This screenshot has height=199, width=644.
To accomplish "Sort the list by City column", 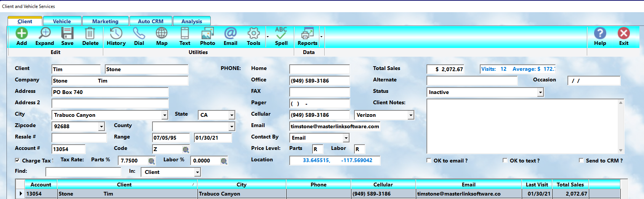I will pos(242,185).
